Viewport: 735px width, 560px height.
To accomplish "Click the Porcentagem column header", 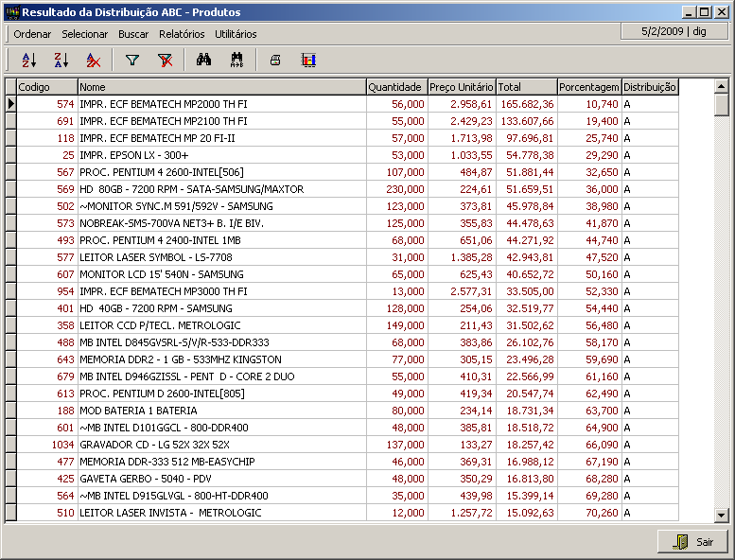I will [588, 87].
